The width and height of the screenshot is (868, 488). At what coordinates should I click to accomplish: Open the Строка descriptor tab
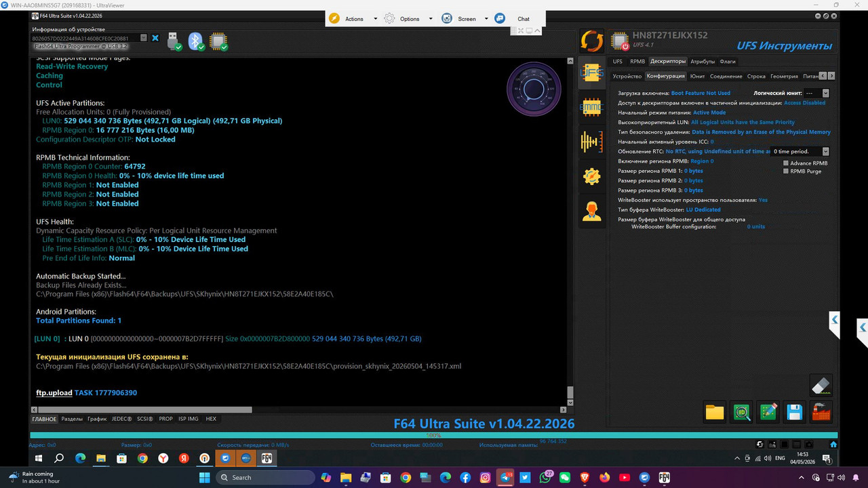click(x=756, y=77)
